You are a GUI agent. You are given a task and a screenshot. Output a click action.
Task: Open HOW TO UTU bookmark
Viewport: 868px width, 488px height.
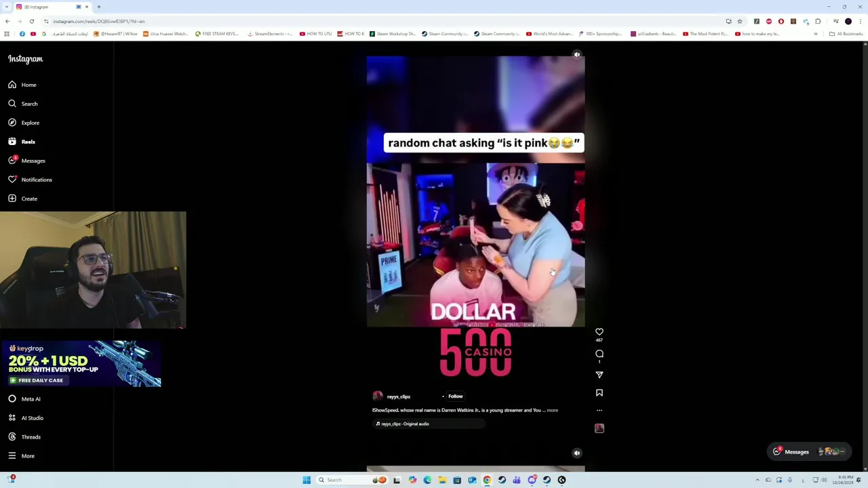point(315,34)
